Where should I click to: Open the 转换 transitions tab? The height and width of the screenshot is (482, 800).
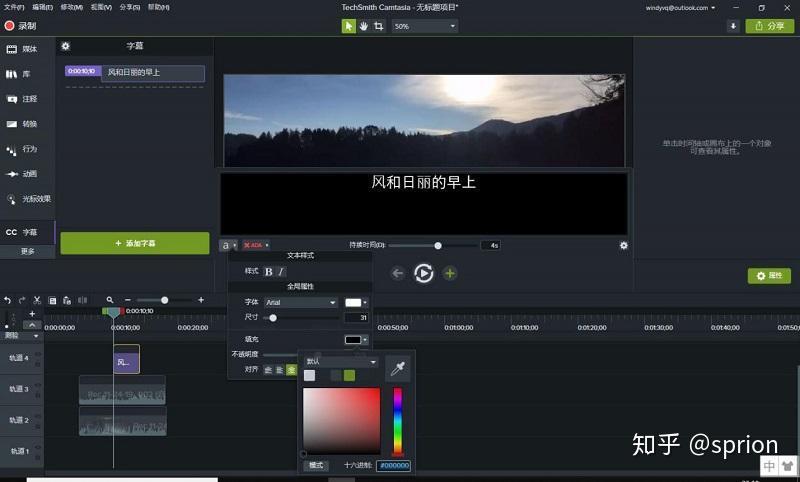(x=22, y=124)
